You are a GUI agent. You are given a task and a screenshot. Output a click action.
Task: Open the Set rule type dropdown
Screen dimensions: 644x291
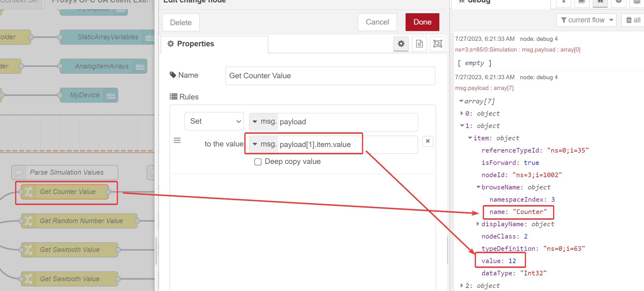(x=214, y=121)
